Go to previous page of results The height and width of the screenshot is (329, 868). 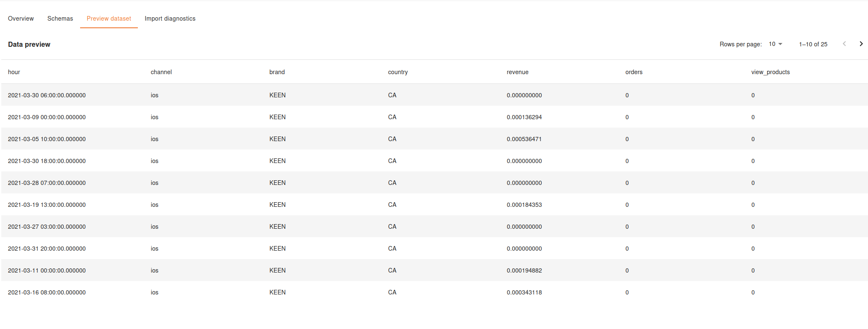(x=844, y=44)
